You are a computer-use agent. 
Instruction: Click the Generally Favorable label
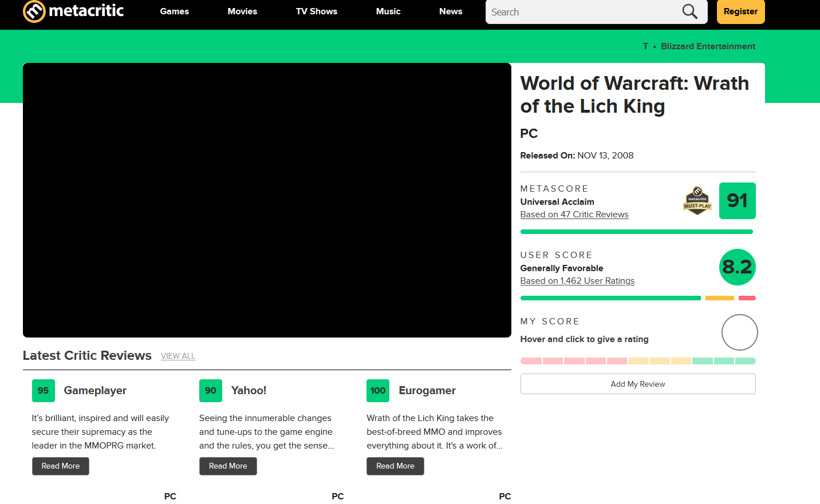coord(562,268)
